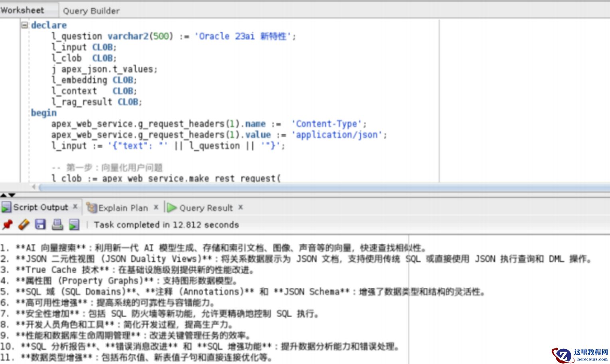Save script output with the floppy disk icon
This screenshot has height=364, width=610.
click(40, 224)
